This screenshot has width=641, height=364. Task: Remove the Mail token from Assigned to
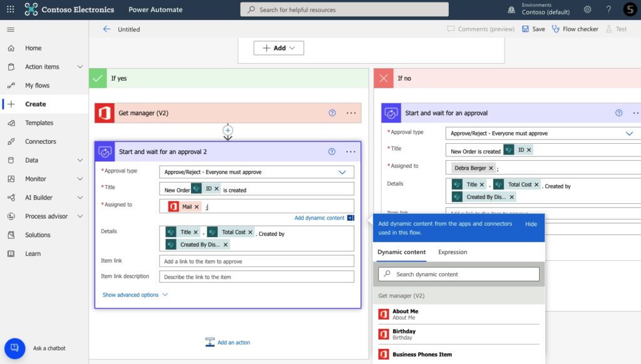point(197,207)
